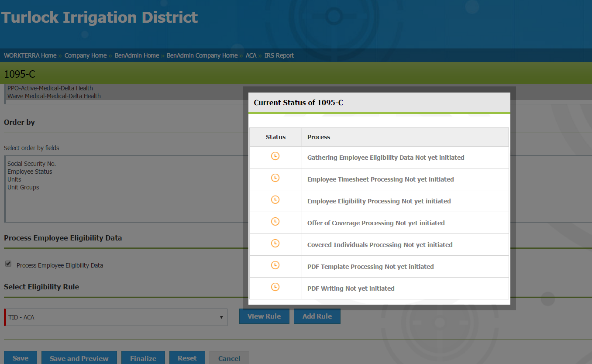Viewport: 592px width, 364px height.
Task: Select Unit Groups in order by list
Action: click(x=23, y=187)
